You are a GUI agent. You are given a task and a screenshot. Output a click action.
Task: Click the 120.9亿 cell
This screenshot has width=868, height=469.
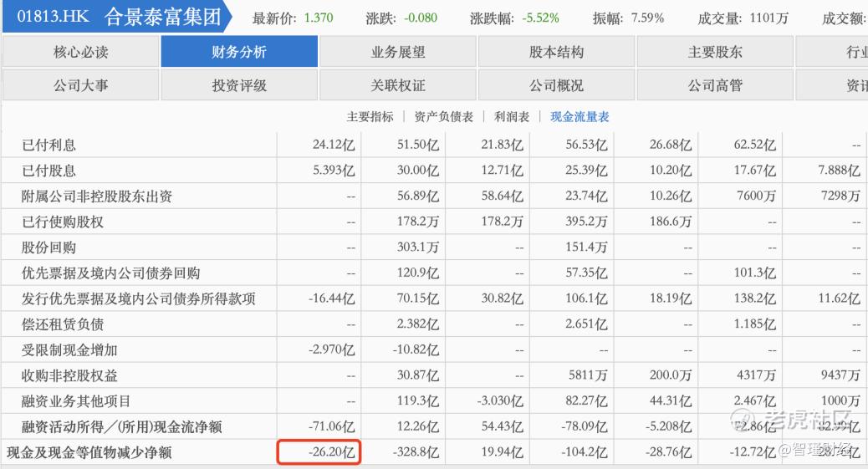[418, 273]
